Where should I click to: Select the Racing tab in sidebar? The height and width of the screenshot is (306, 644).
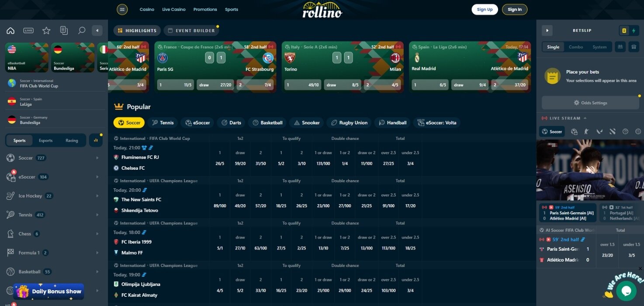(72, 140)
